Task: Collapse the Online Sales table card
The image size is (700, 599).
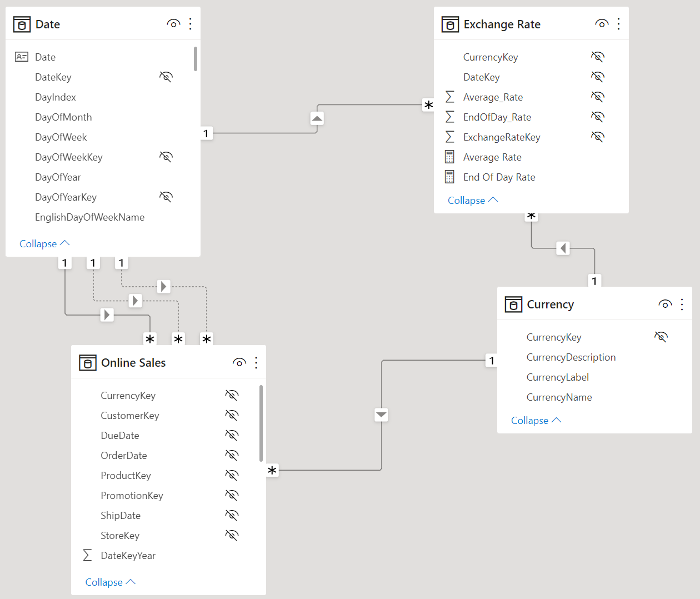Action: point(110,582)
